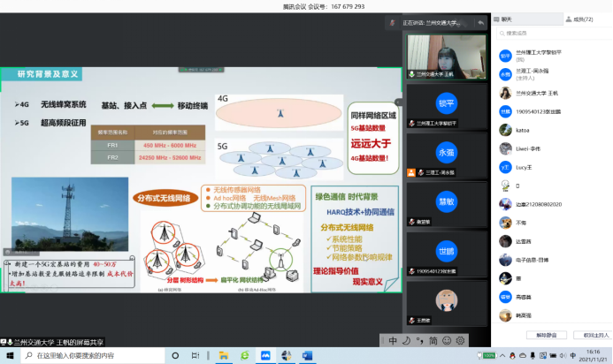Open Task View from the taskbar
Viewport: 613px width, 364px height.
click(195, 355)
